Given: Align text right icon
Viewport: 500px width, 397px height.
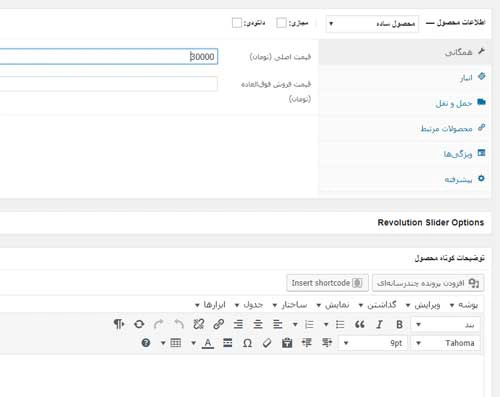Looking at the screenshot, I should [x=238, y=324].
